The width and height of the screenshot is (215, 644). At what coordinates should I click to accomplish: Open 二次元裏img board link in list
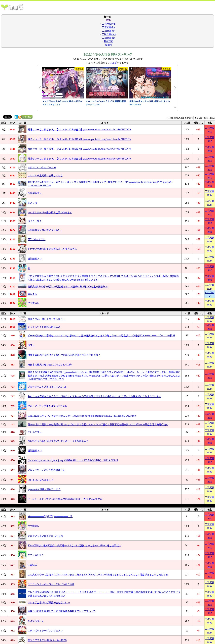click(x=109, y=24)
